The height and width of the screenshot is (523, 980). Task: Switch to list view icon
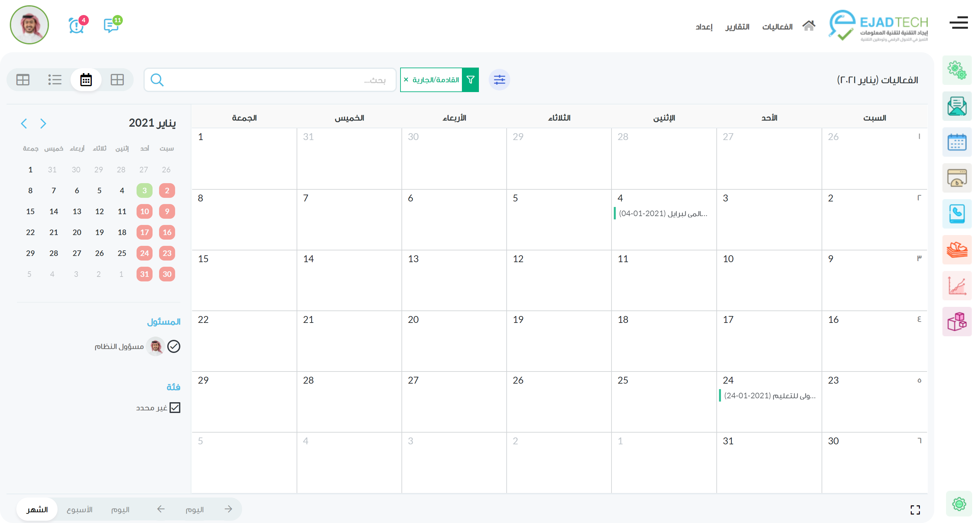(x=55, y=80)
